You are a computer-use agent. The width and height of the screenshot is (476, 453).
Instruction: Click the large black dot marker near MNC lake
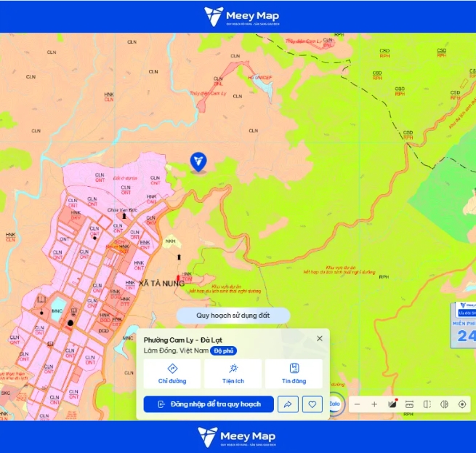tap(70, 323)
